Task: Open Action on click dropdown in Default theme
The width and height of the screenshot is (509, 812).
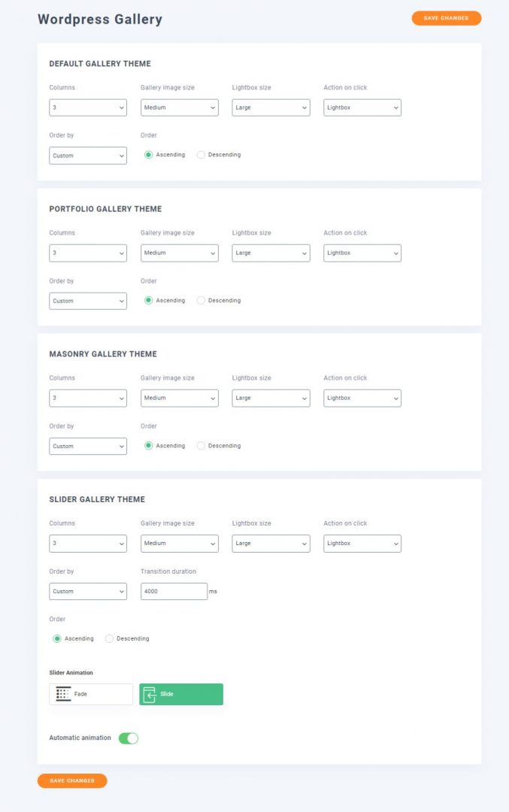Action: 362,108
